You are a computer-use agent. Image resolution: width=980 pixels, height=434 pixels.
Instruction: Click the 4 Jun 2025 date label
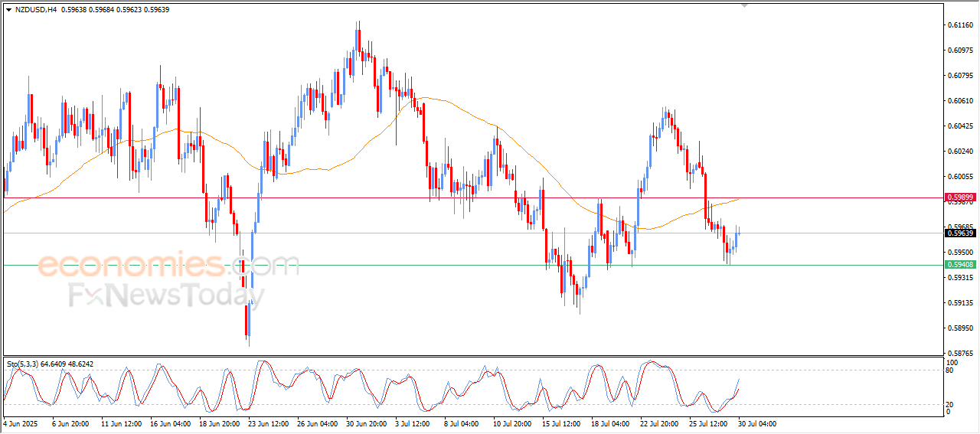pos(20,423)
